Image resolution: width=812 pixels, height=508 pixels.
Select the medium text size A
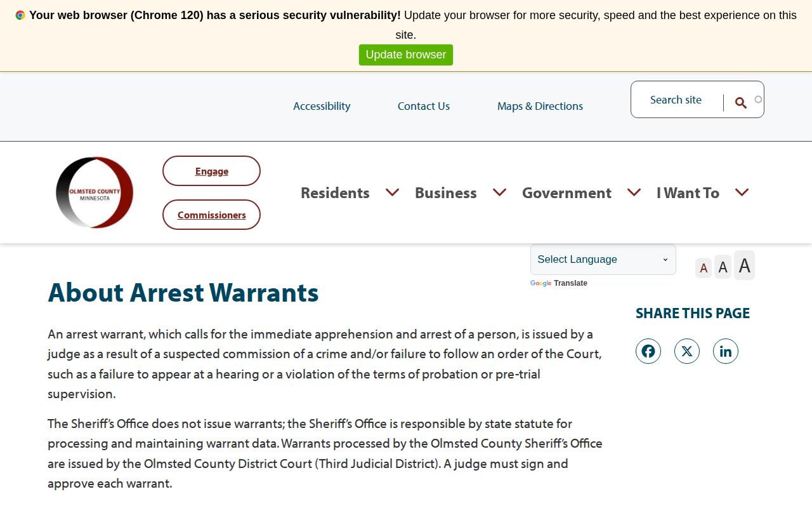pyautogui.click(x=723, y=267)
